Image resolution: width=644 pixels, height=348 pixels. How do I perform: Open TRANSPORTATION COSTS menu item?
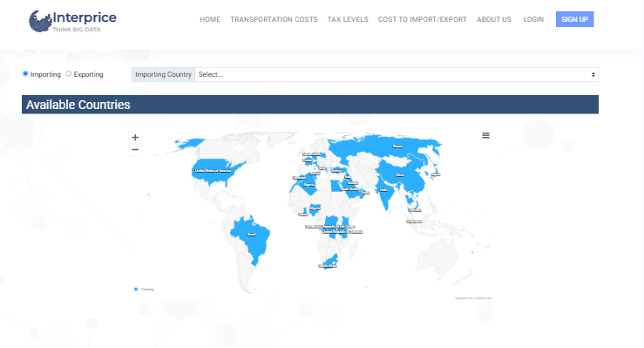274,19
